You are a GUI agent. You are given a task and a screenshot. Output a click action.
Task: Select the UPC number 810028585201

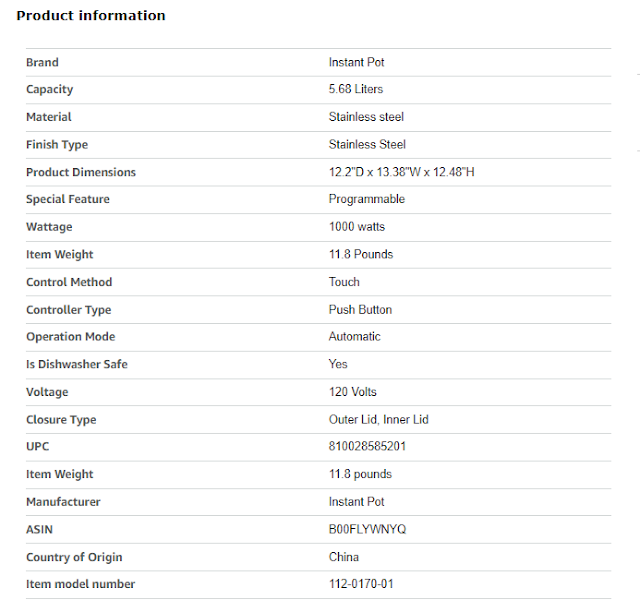coord(367,447)
